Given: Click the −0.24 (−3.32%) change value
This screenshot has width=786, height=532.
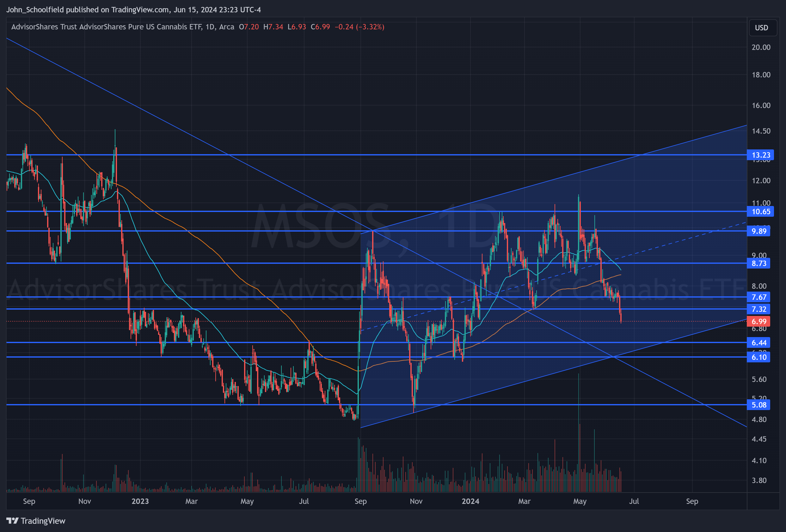Looking at the screenshot, I should click(359, 27).
